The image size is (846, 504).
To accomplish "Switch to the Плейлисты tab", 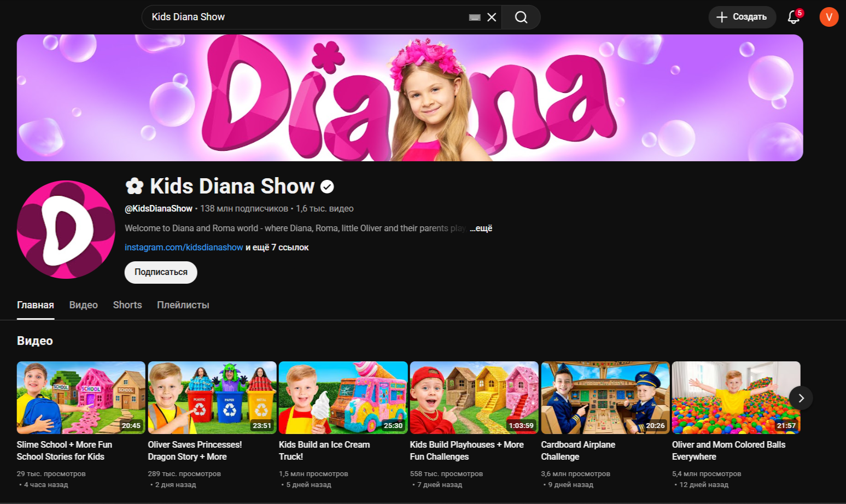I will click(x=183, y=305).
